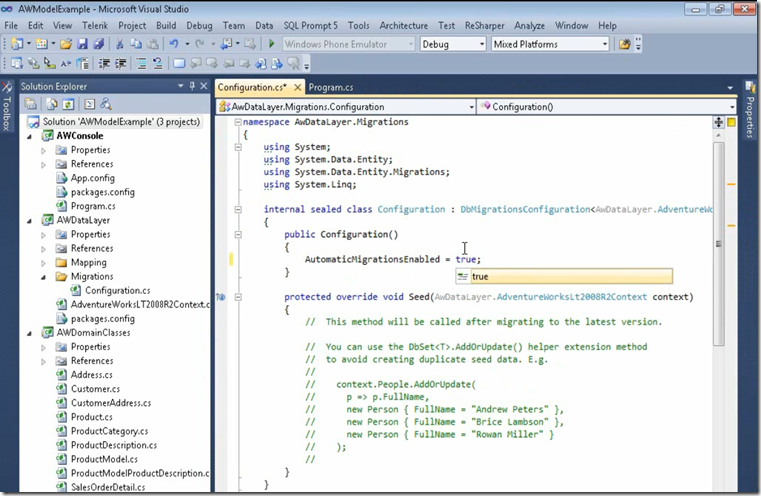
Task: Open the Solution Explorer window position dropdown arrow
Action: click(x=181, y=86)
